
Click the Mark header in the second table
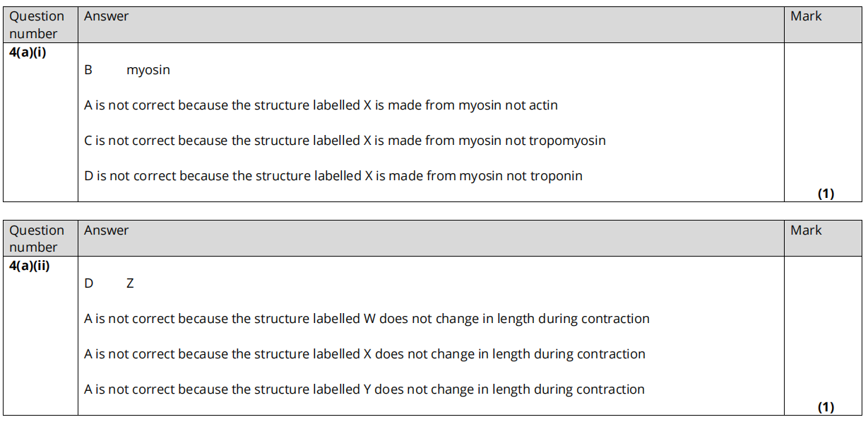click(806, 230)
